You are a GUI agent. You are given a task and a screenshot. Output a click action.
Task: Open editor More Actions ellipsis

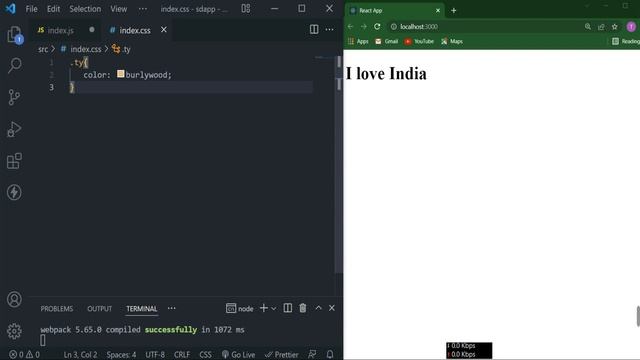tap(329, 29)
